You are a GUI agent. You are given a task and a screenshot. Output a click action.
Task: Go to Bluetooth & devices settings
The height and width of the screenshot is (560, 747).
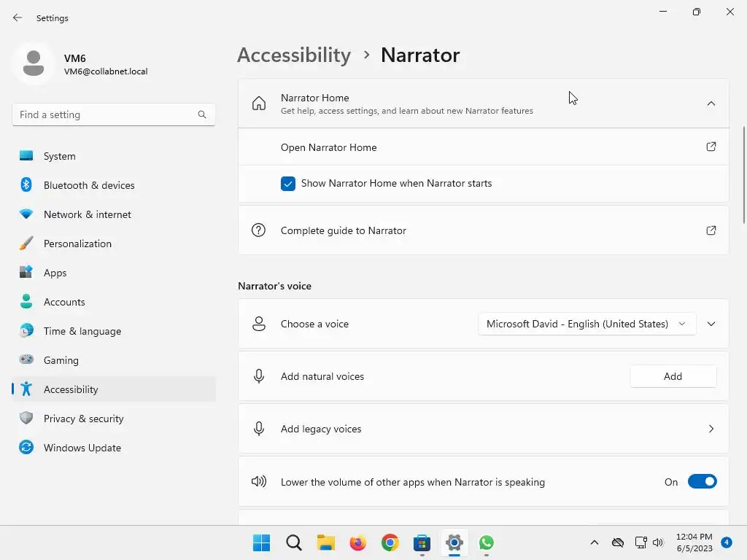89,185
